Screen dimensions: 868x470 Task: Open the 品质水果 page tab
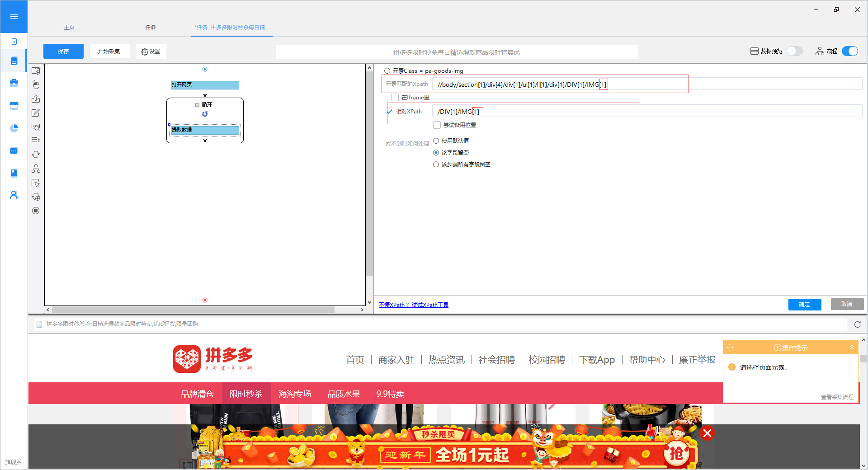[x=344, y=394]
